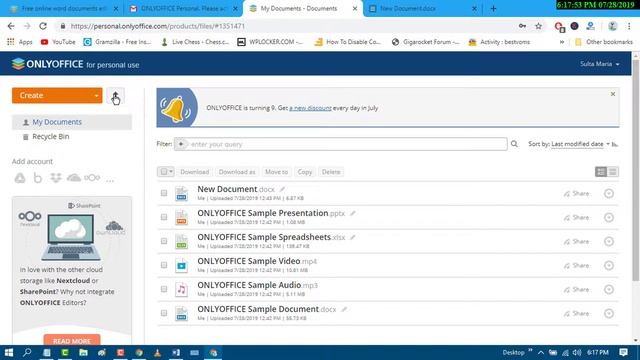640x360 pixels.
Task: Open Sort by Last modified date dropdown
Action: point(580,144)
